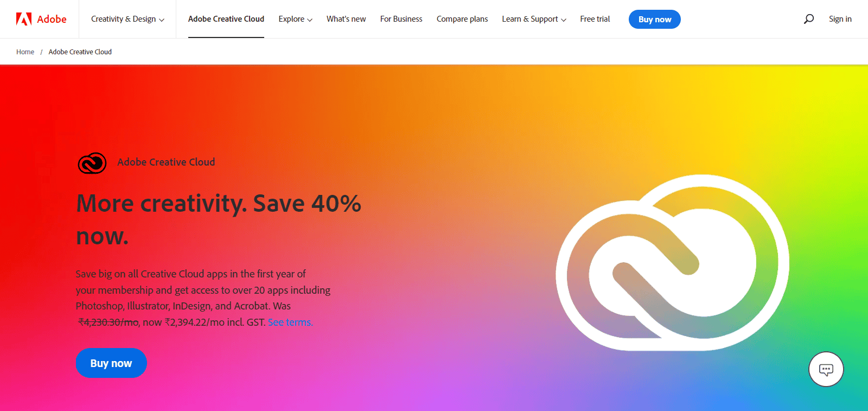This screenshot has height=411, width=868.
Task: Expand the Learn & Support menu
Action: [534, 19]
